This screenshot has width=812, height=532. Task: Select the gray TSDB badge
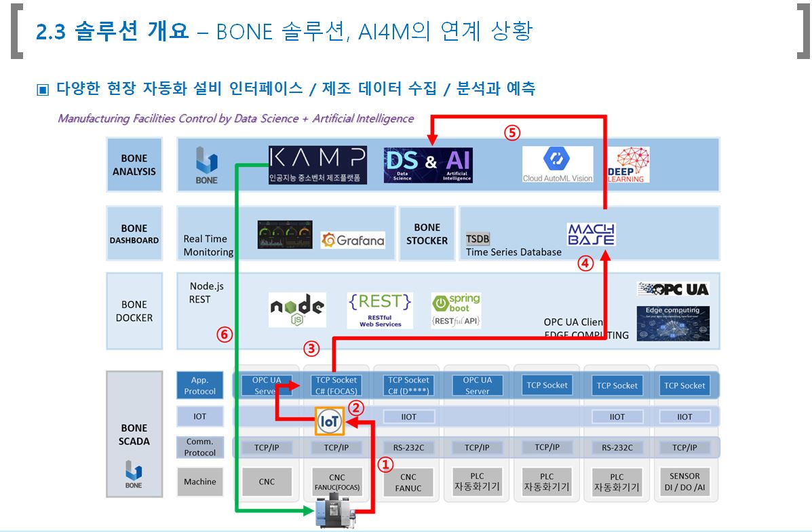coord(478,238)
